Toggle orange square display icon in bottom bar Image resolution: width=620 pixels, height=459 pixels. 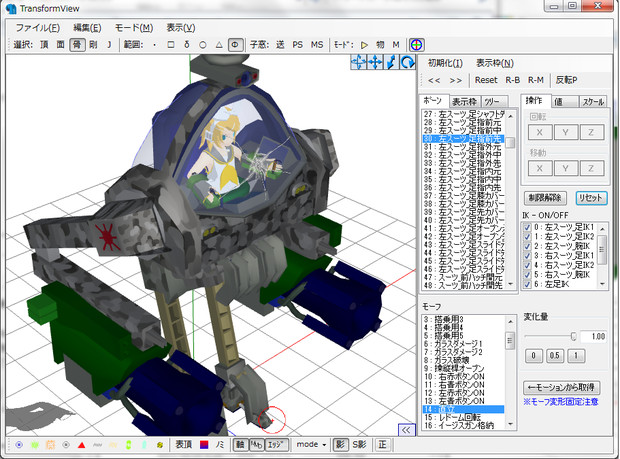tap(50, 445)
